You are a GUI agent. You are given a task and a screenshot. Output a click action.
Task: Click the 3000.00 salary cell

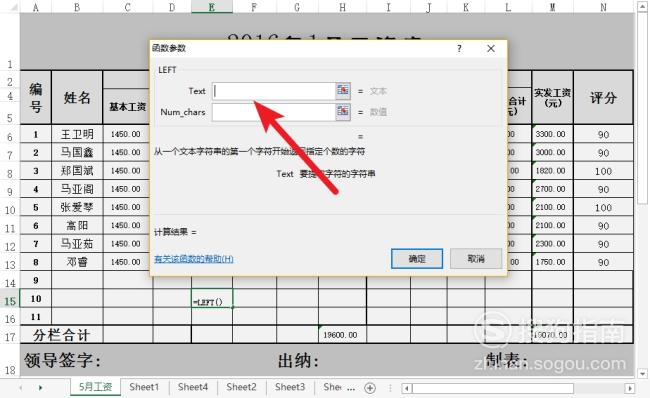pyautogui.click(x=553, y=153)
